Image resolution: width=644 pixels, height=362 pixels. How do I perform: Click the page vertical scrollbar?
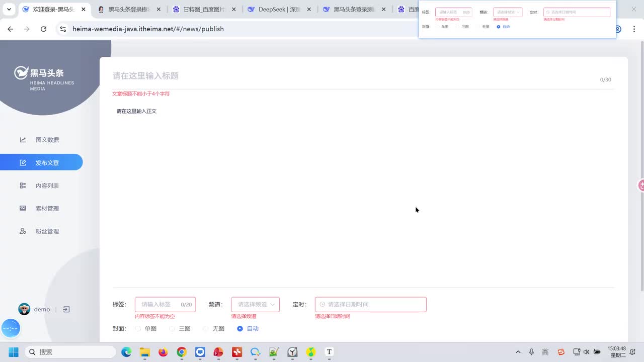click(x=641, y=166)
